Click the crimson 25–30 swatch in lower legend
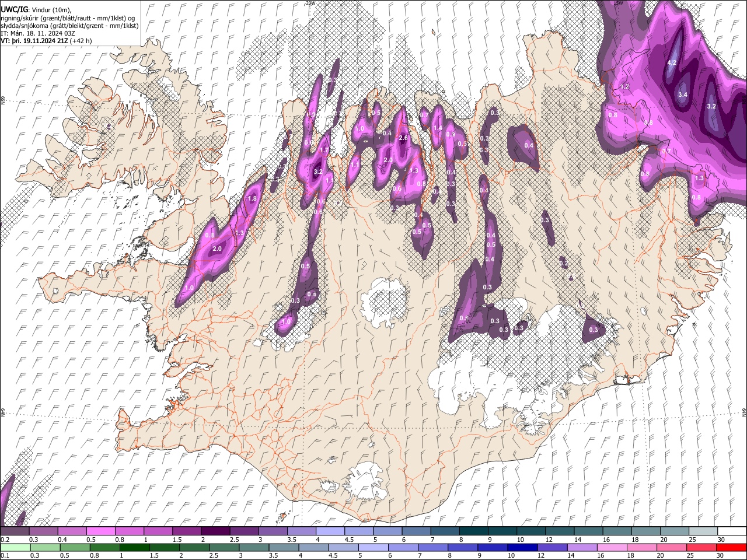This screenshot has height=560, width=747. tap(701, 547)
